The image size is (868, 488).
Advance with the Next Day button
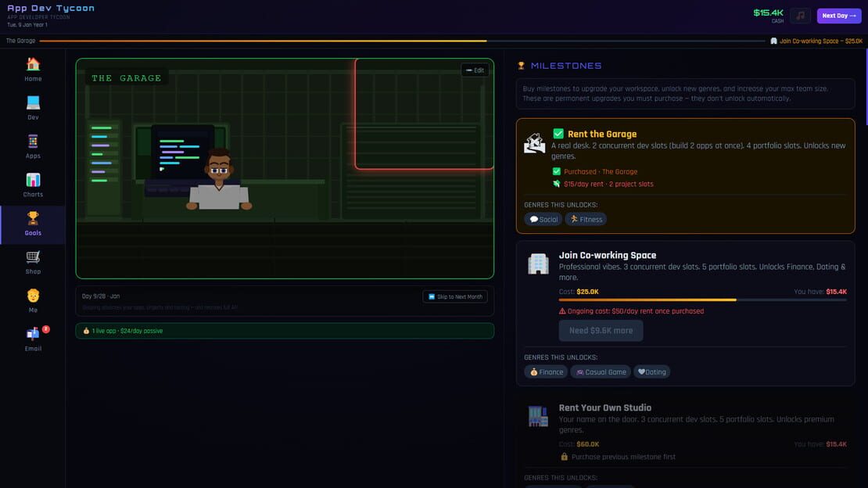click(838, 16)
